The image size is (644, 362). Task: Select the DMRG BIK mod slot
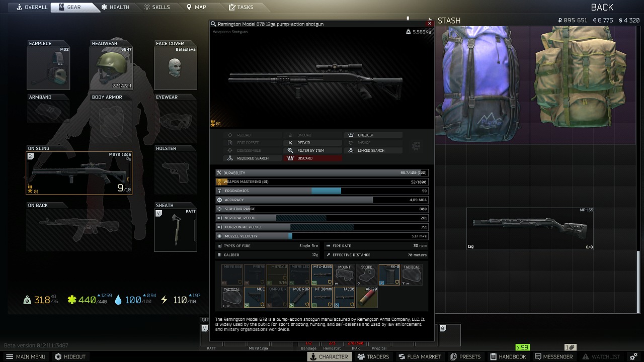pyautogui.click(x=277, y=297)
